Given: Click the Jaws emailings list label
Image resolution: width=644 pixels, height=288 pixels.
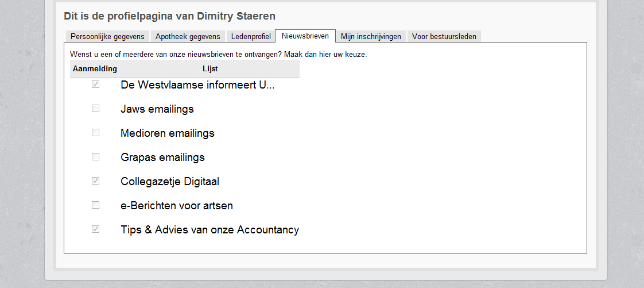Looking at the screenshot, I should [x=157, y=109].
